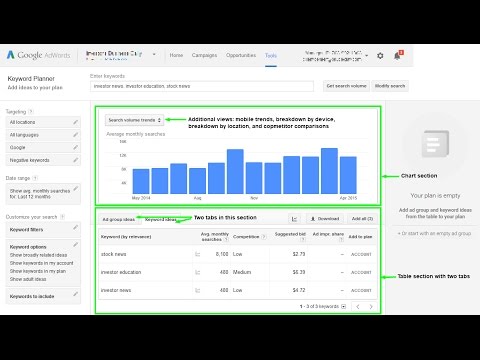Open the settings gear icon
Viewport: 480px width, 360px height.
tap(380, 56)
